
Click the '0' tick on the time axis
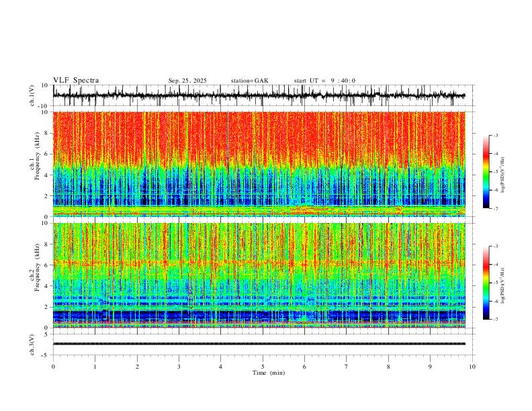point(53,367)
